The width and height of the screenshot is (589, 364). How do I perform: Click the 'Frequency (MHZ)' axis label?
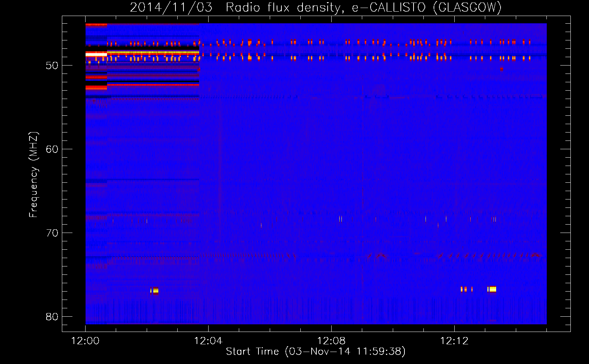[33, 175]
